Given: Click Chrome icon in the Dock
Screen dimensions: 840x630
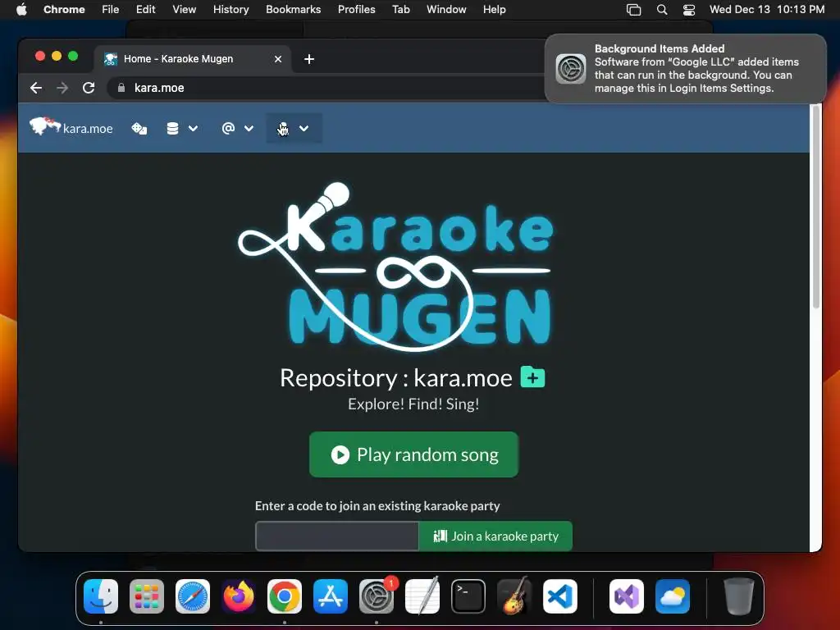Looking at the screenshot, I should tap(285, 596).
